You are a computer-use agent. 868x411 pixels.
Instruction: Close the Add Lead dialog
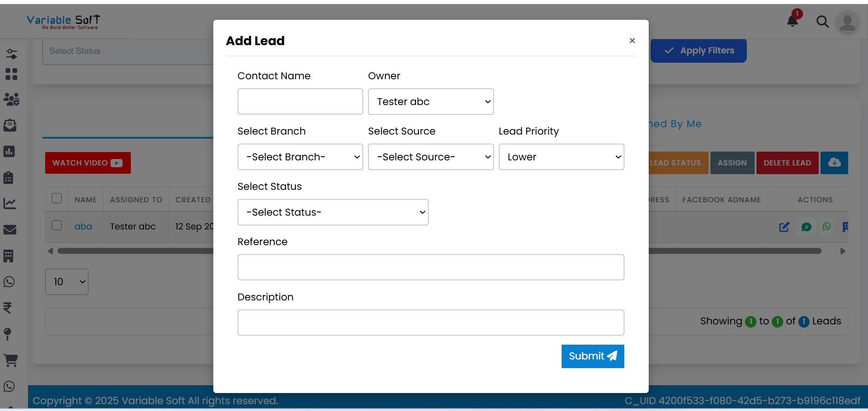click(x=632, y=41)
